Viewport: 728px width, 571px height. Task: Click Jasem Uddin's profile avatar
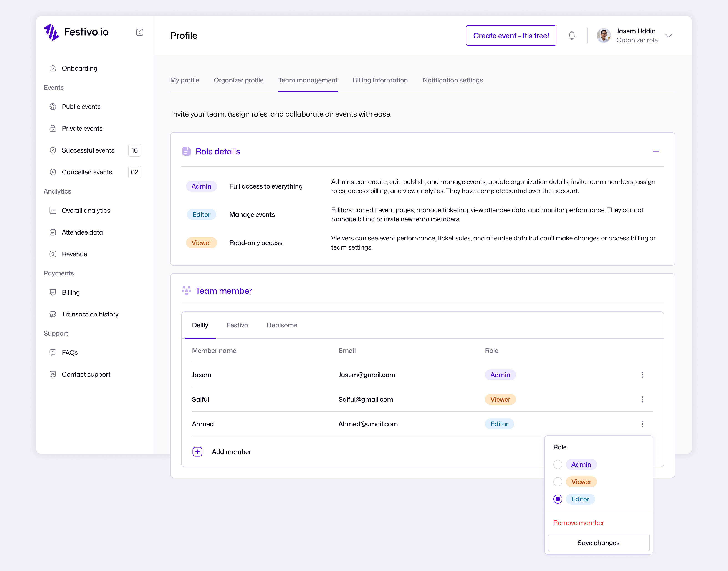(603, 36)
